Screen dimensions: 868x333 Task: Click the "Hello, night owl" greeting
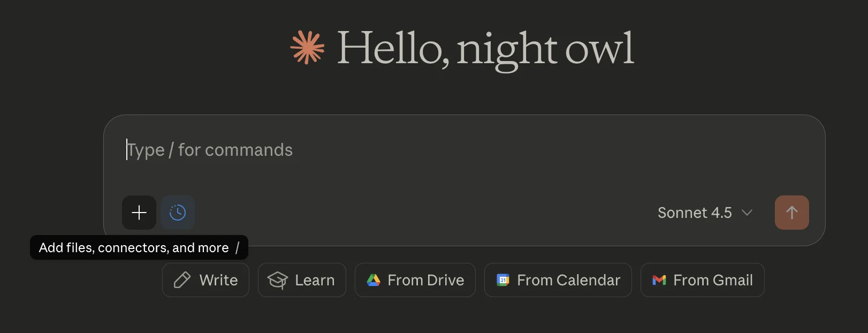[485, 49]
